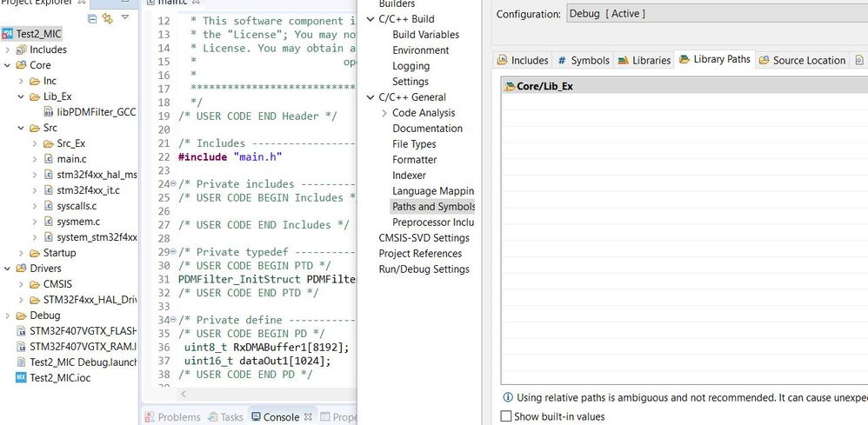Toggle Link with Editor arrows icon

[x=107, y=19]
